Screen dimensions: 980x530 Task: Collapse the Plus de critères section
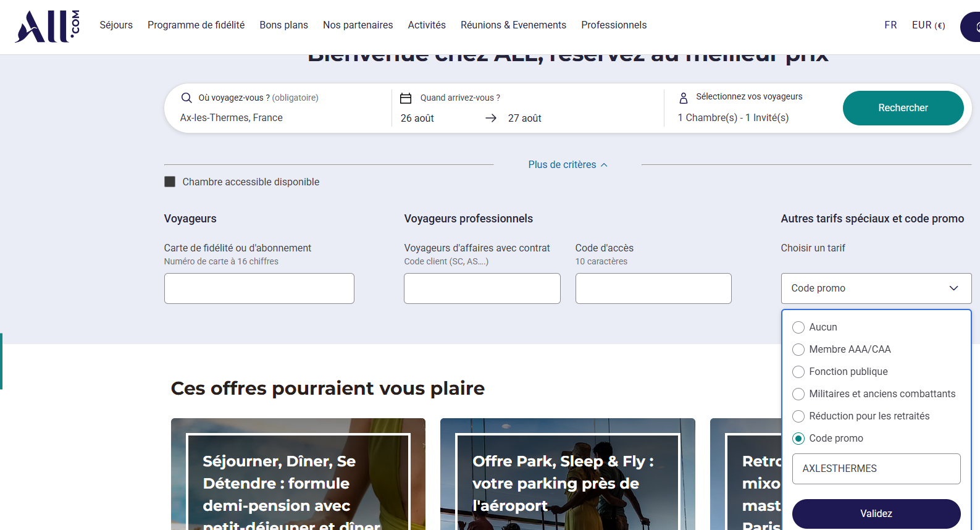567,165
